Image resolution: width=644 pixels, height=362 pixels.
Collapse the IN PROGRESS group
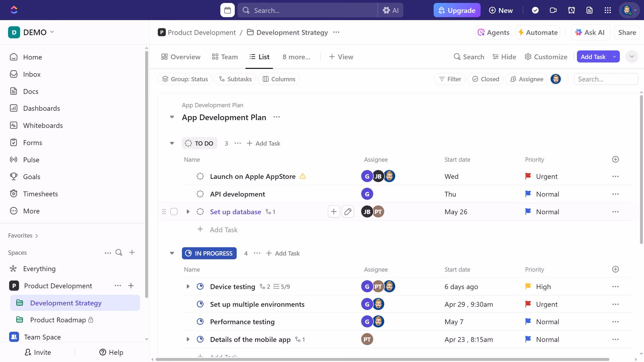pos(172,253)
